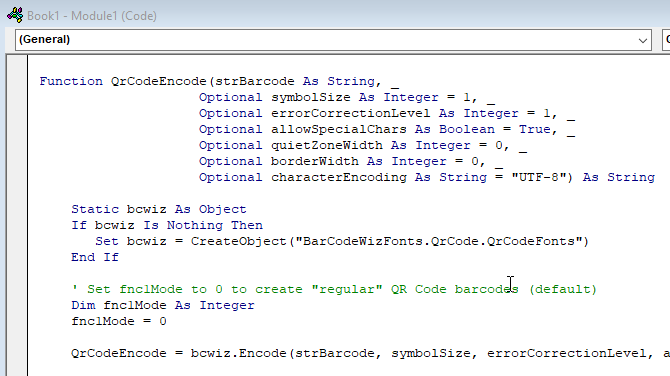Open the (General) object dropdown list
The image size is (670, 376).
pyautogui.click(x=333, y=40)
